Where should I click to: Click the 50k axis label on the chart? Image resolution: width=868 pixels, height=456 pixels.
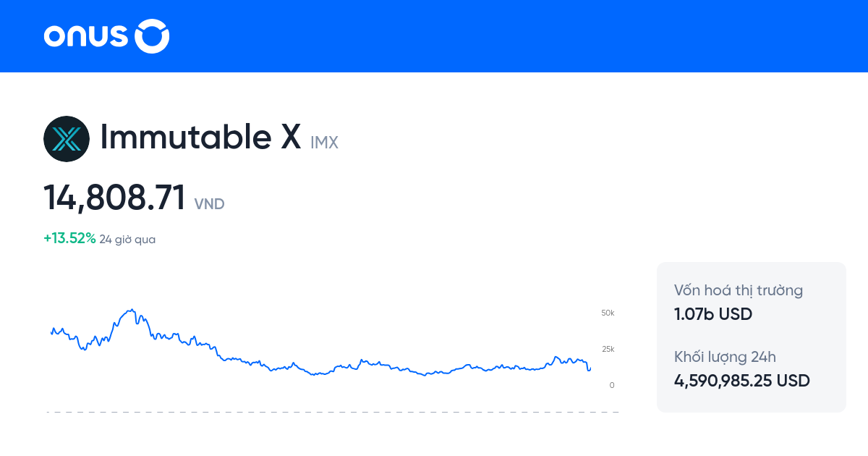[608, 313]
